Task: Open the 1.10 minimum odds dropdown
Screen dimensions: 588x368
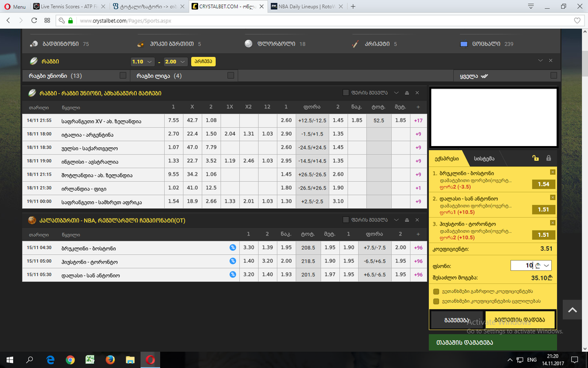Action: [142, 62]
